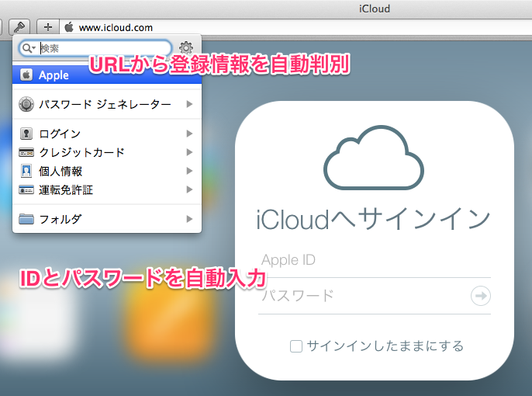Click the Apple ID input field
The height and width of the screenshot is (396, 532).
[375, 260]
